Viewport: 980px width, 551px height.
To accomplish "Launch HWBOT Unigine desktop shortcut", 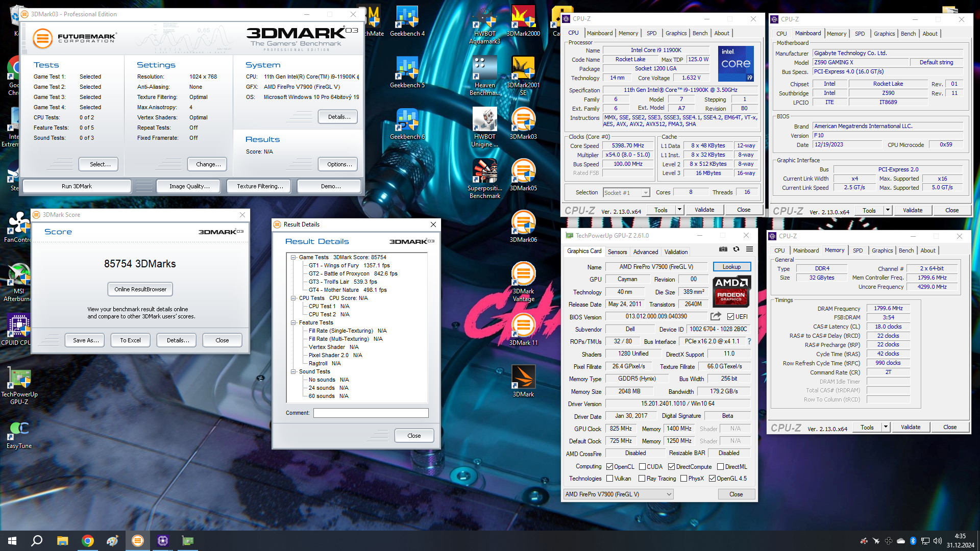I will point(484,128).
